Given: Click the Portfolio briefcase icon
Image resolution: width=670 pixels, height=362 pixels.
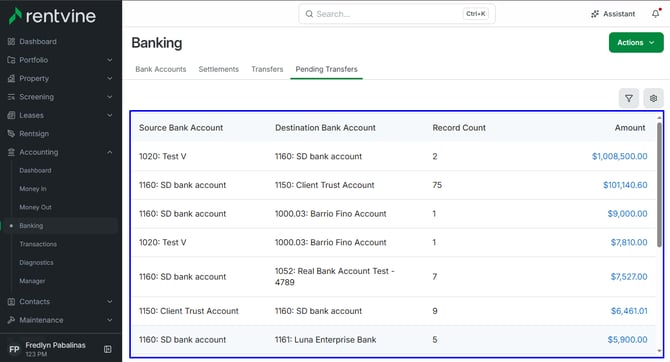Looking at the screenshot, I should [x=11, y=60].
